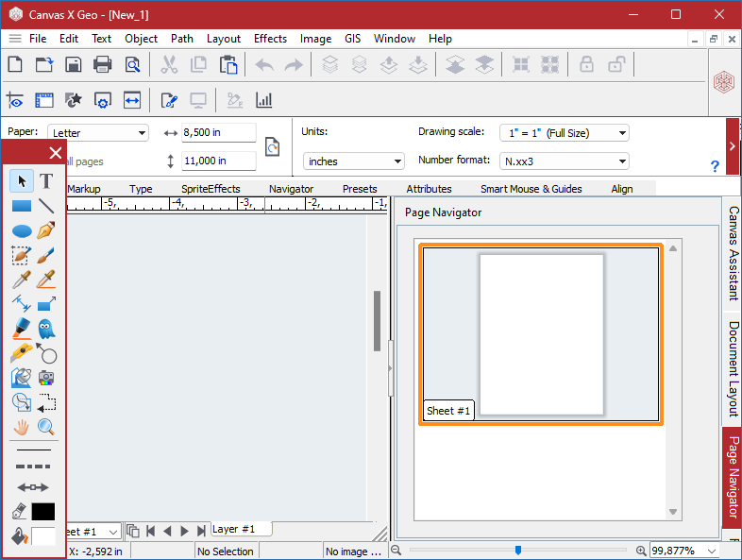Click the Print preview magnifier icon

click(132, 64)
